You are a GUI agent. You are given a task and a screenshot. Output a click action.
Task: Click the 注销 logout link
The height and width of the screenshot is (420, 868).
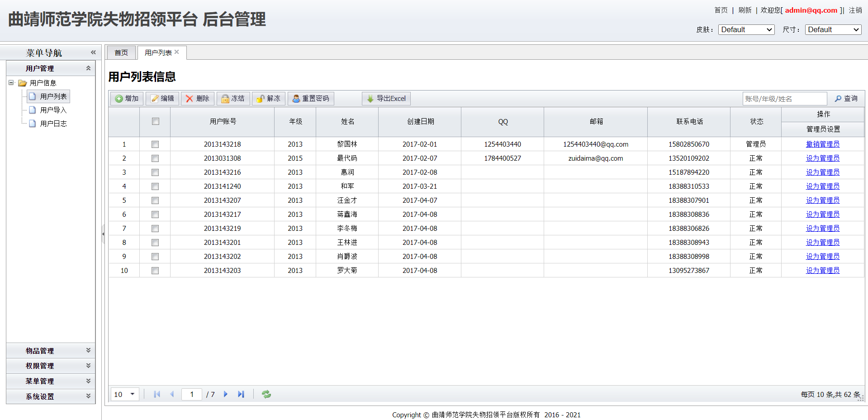click(855, 10)
